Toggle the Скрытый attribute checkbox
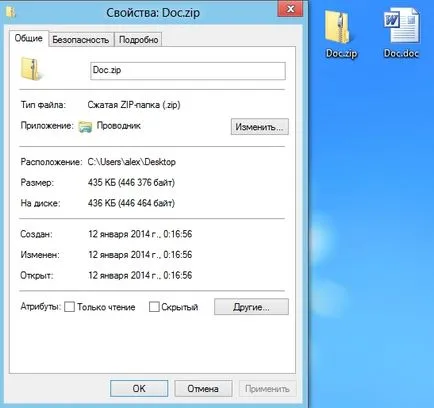 [154, 307]
